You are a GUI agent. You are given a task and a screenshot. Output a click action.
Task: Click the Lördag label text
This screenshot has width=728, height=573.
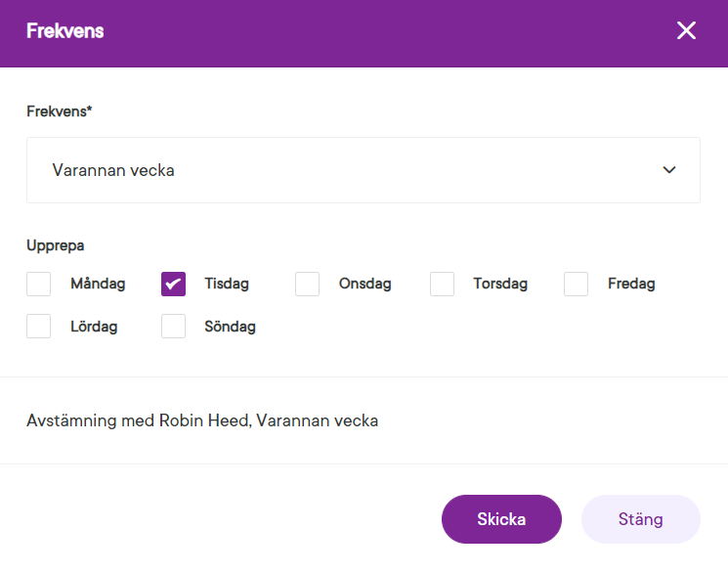[x=94, y=327]
